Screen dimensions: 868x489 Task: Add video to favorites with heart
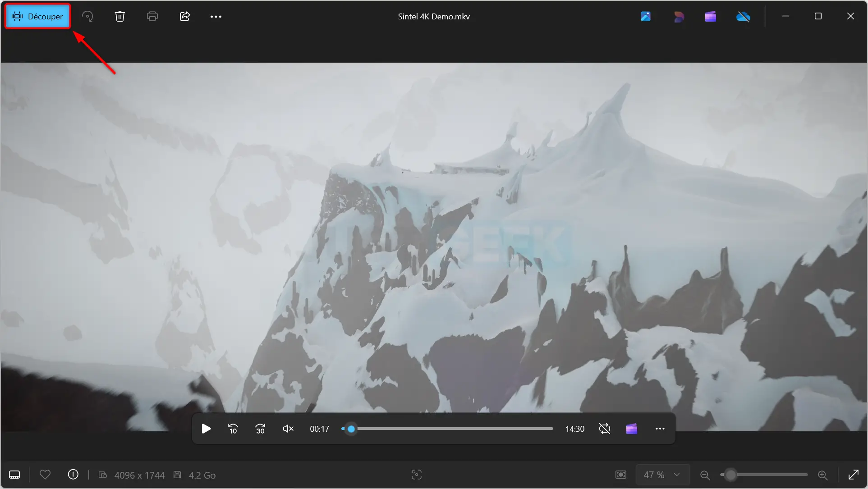pos(45,475)
